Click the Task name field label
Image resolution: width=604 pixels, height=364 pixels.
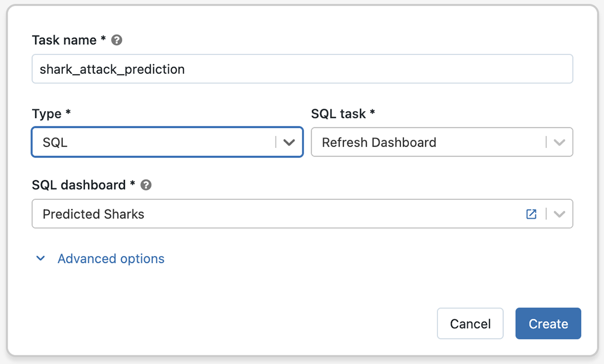(x=64, y=40)
